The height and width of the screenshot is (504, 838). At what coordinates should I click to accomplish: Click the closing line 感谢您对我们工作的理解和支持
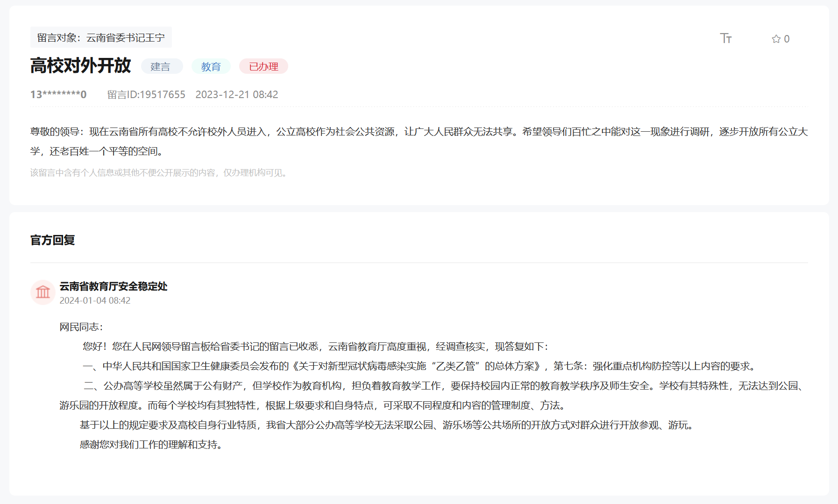coord(151,445)
